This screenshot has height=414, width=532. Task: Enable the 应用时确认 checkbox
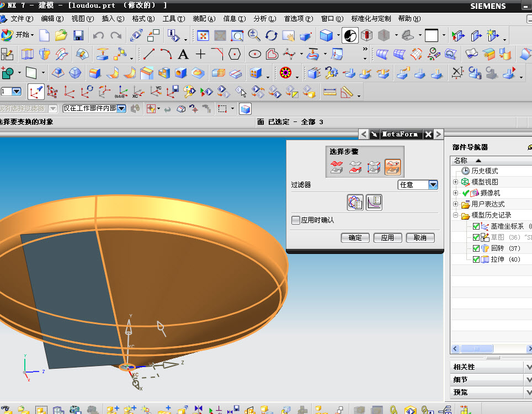[296, 220]
